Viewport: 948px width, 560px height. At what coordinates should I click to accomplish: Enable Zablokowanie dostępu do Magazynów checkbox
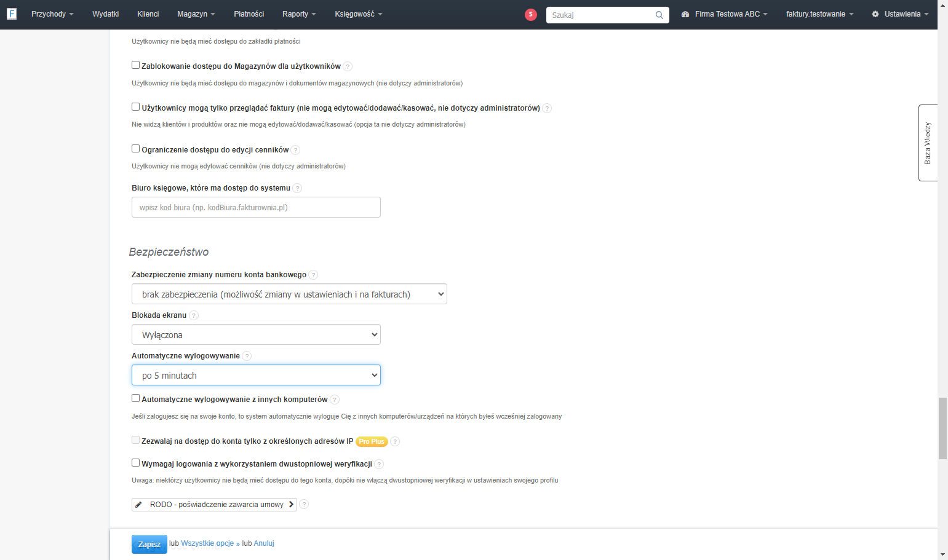135,65
